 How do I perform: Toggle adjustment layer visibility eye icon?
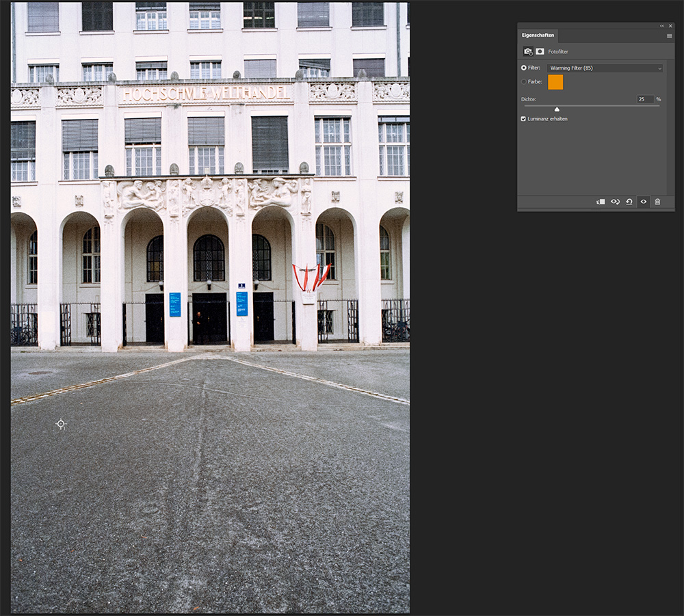click(644, 202)
